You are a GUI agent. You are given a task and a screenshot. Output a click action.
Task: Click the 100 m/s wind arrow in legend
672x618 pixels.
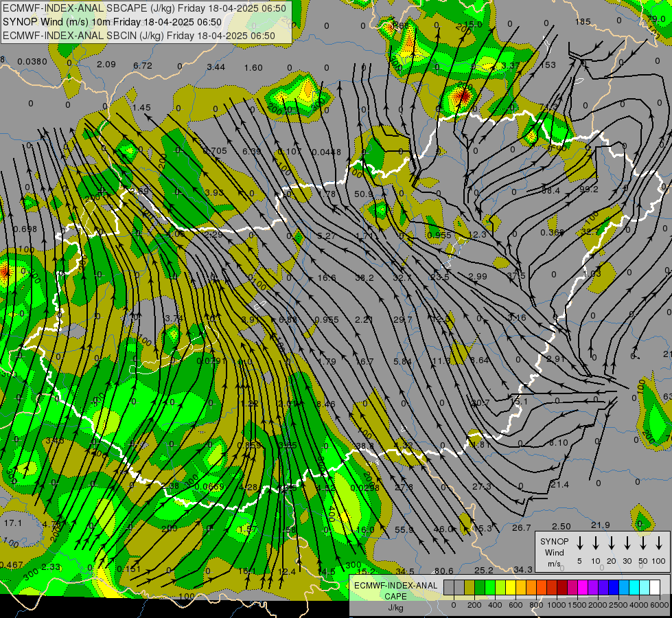(659, 543)
